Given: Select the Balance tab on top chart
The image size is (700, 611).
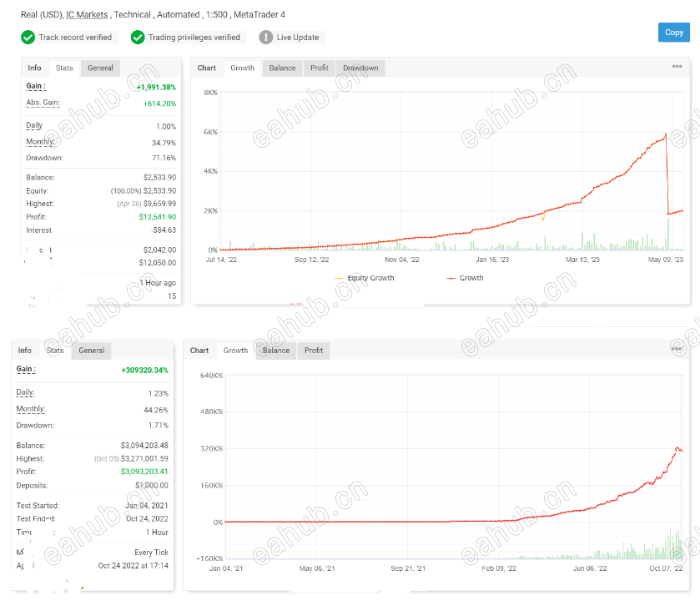Looking at the screenshot, I should [282, 68].
